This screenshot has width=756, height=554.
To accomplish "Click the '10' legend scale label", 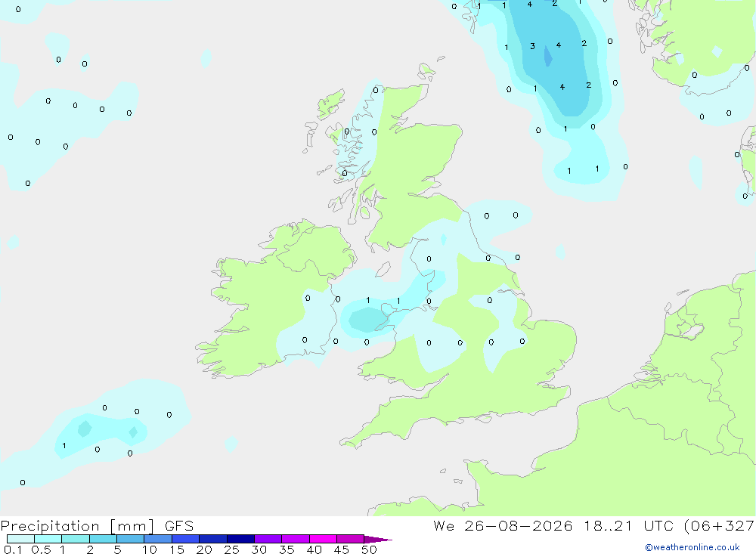I will coord(150,549).
